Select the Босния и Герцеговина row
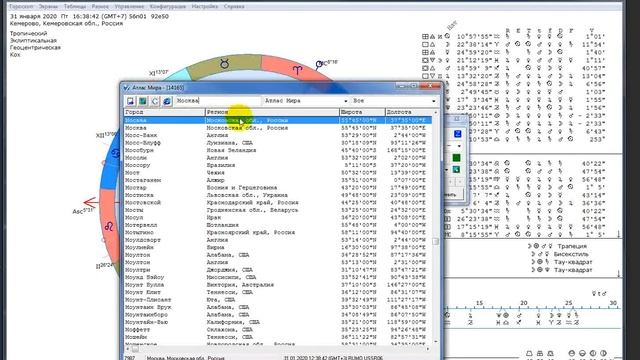Screen dimensions: 640x360 click(278, 188)
